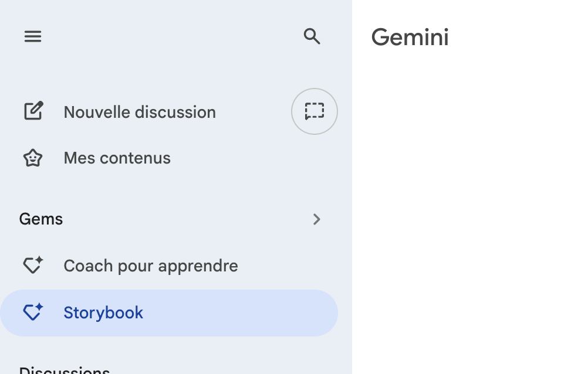Click the Gemini title in the header
The image size is (588, 374).
410,37
